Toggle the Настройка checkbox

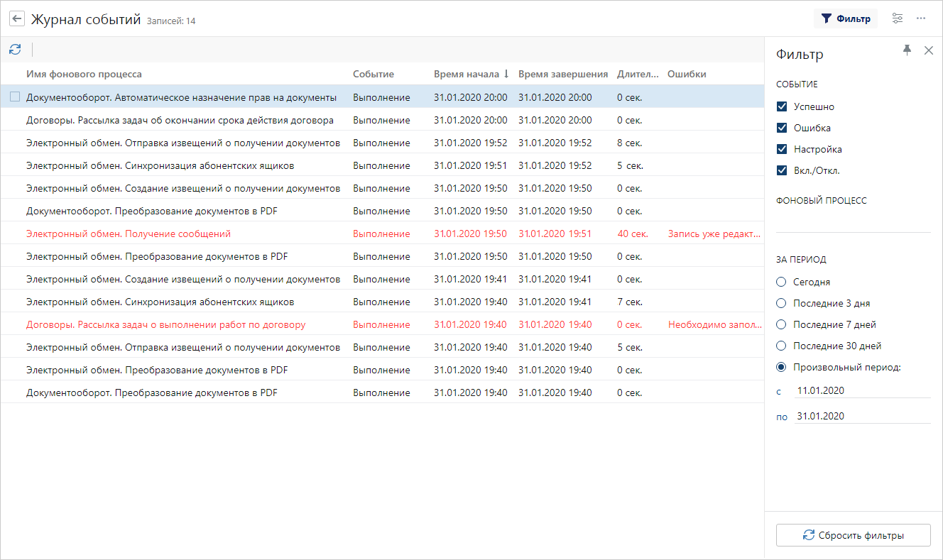click(x=782, y=150)
